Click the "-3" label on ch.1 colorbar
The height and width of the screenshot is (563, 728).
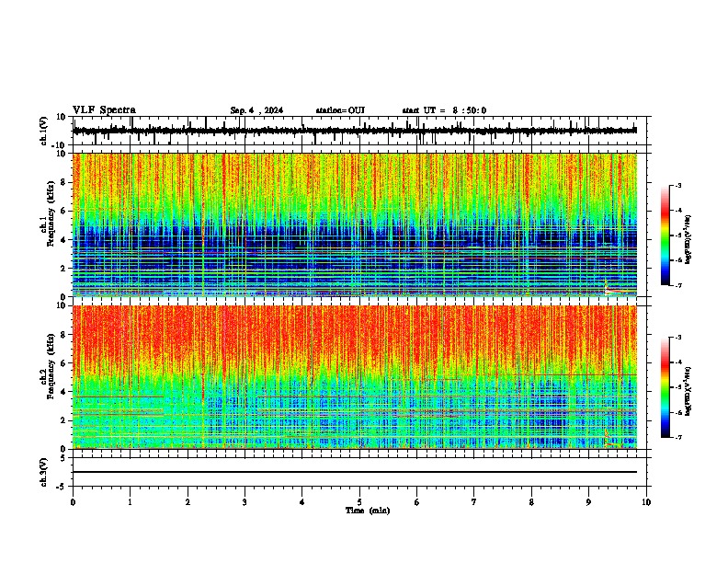pyautogui.click(x=678, y=185)
